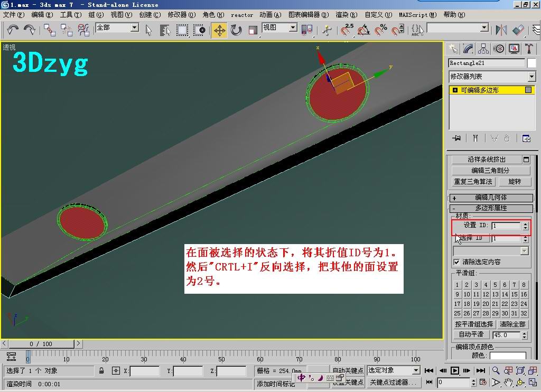The width and height of the screenshot is (541, 392).
Task: Click the Play Animation button
Action: point(455,371)
